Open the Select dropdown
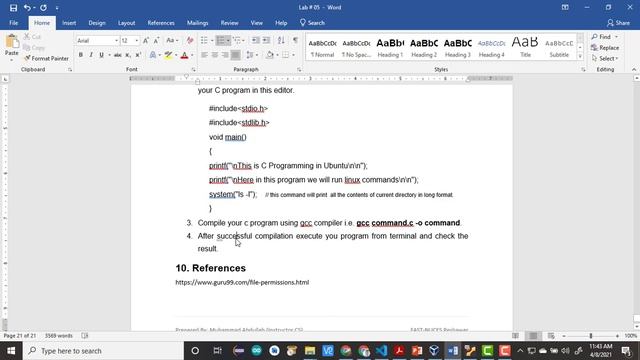 [605, 58]
